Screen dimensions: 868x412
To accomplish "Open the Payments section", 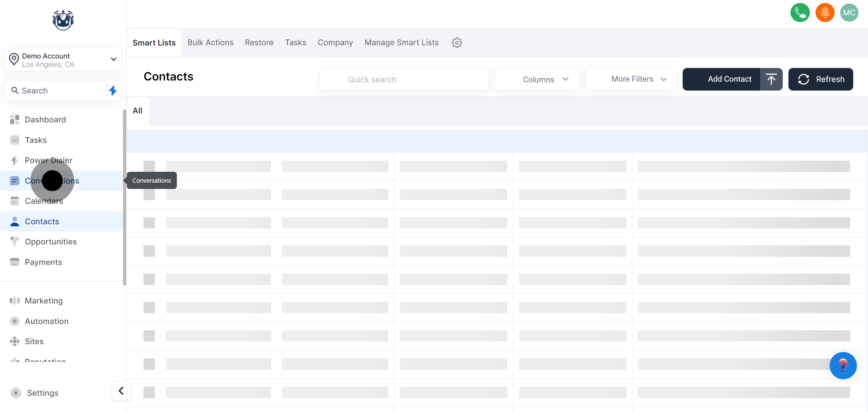I will click(43, 262).
